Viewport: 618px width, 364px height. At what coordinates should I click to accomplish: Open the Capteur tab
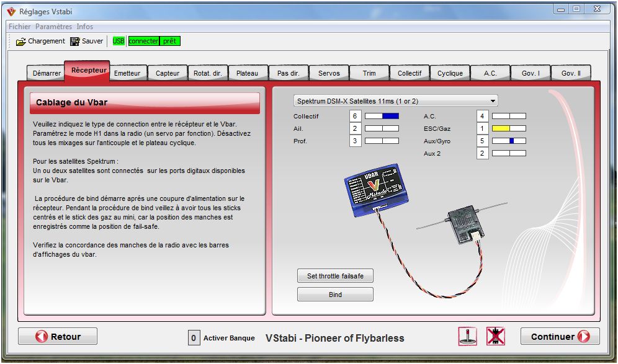click(168, 73)
